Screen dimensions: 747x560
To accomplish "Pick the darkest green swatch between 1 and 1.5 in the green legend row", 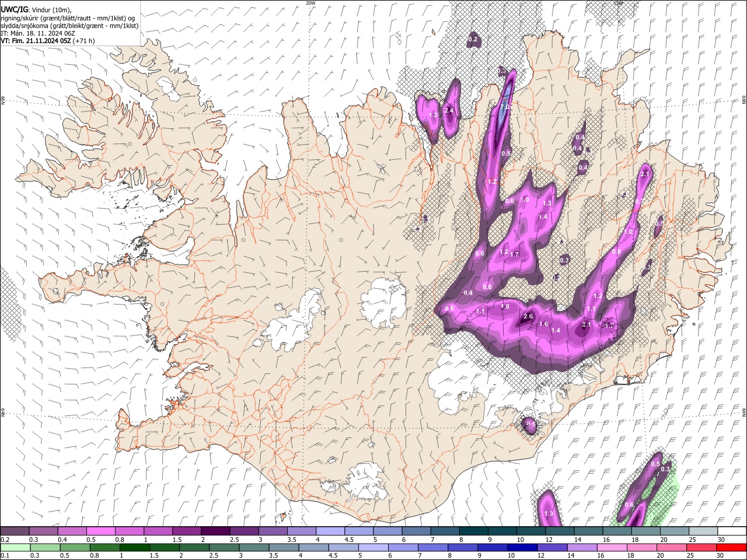I will pos(135,547).
